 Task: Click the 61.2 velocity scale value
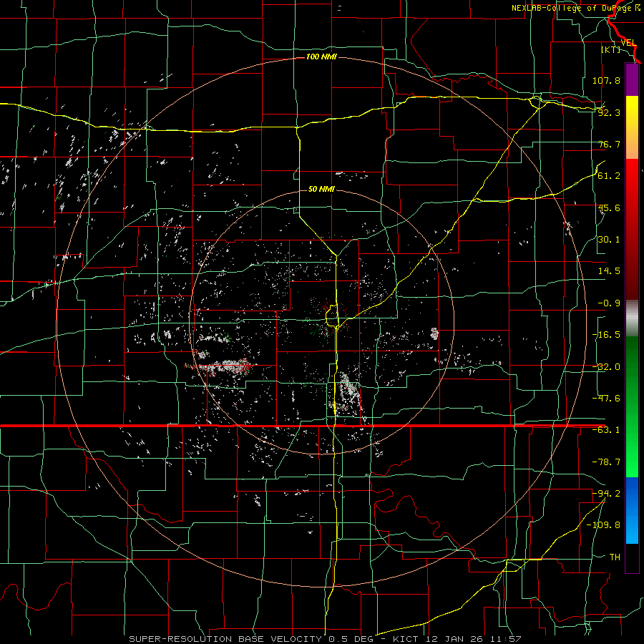[609, 176]
